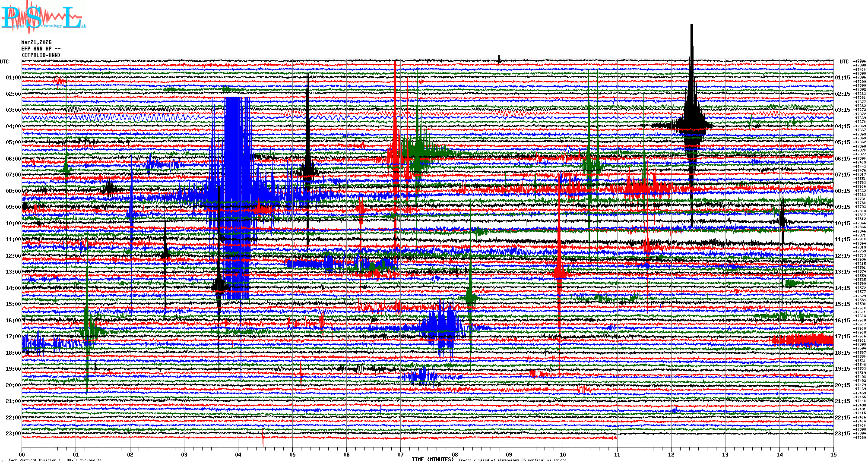Click the TIME (MINUTES) axis title
Viewport: 868px width, 466px height.
433,460
